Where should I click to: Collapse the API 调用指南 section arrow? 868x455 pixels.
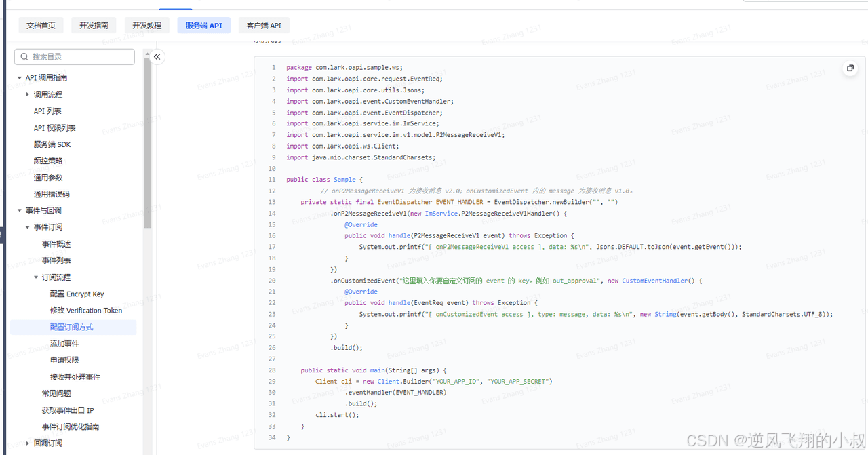coord(20,78)
